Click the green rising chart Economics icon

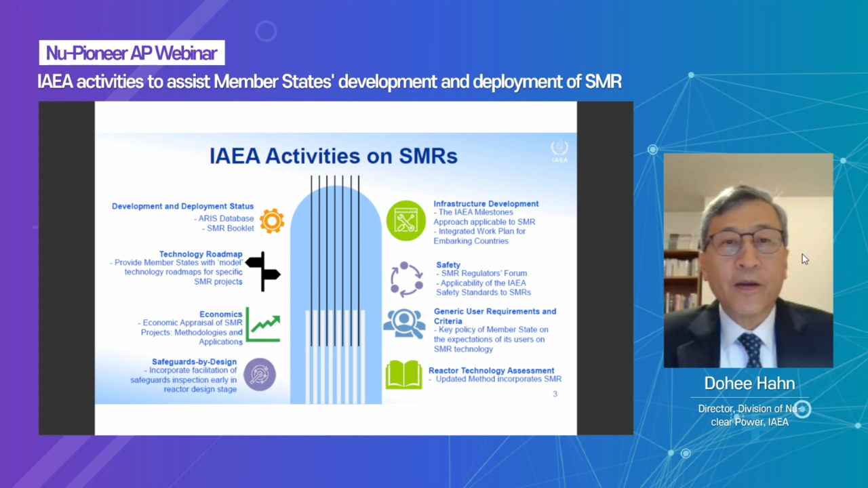262,325
